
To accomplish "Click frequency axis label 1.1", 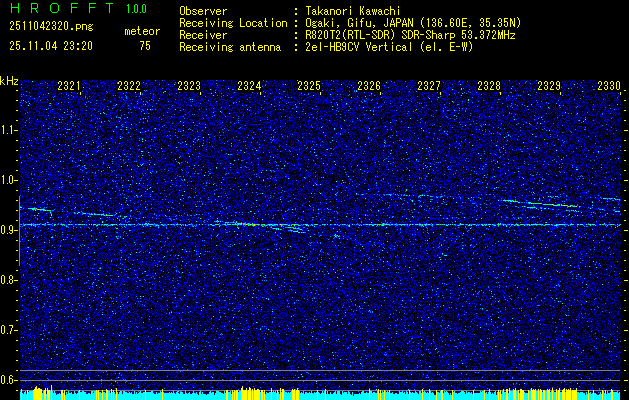I will (8, 130).
